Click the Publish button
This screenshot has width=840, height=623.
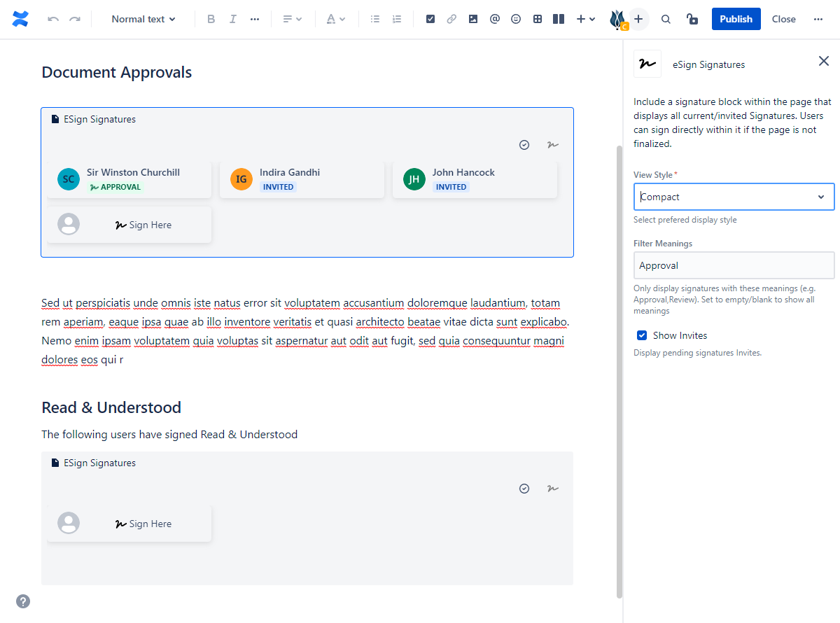click(736, 19)
